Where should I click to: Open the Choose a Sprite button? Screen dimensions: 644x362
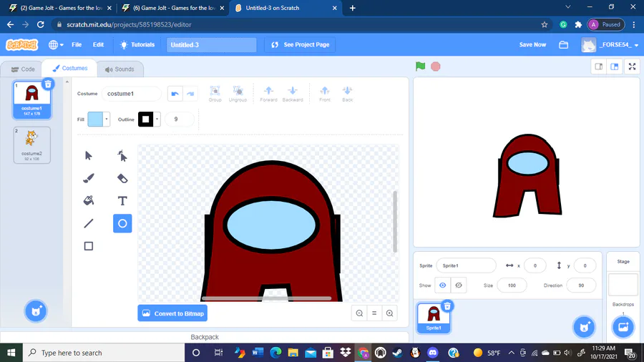point(584,327)
